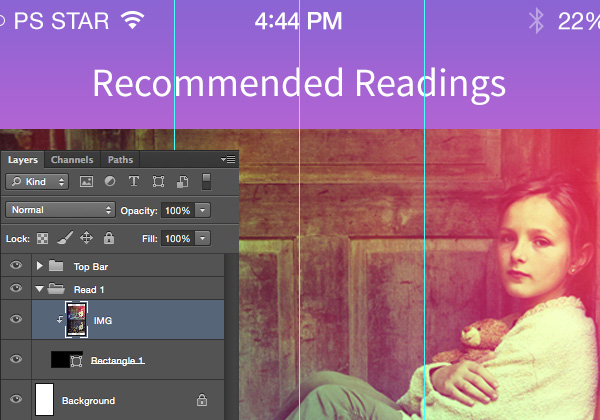Click the Layers panel vertical scrollbar
The height and width of the screenshot is (420, 600).
point(231,337)
